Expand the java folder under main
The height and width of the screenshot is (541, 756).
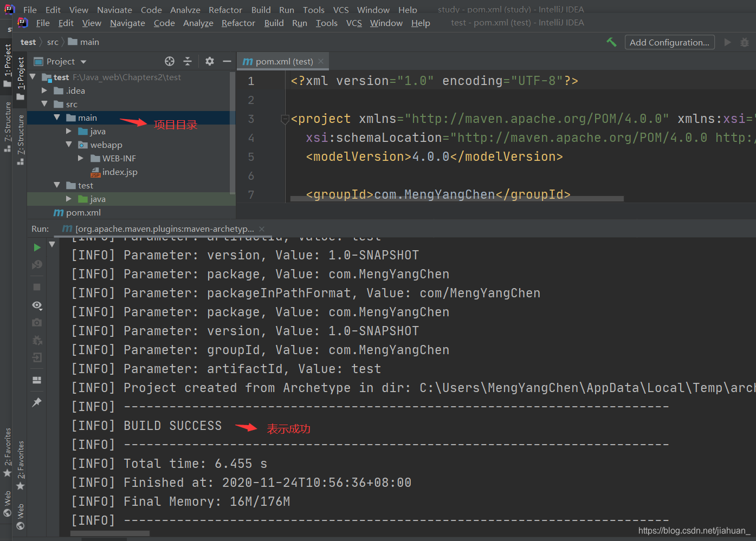69,131
